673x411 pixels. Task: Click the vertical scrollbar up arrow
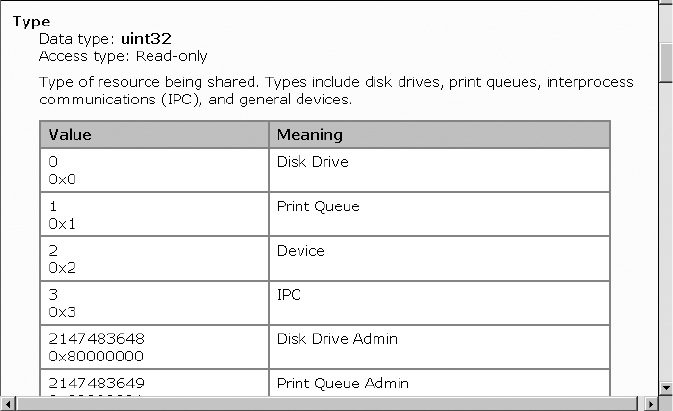click(666, 7)
